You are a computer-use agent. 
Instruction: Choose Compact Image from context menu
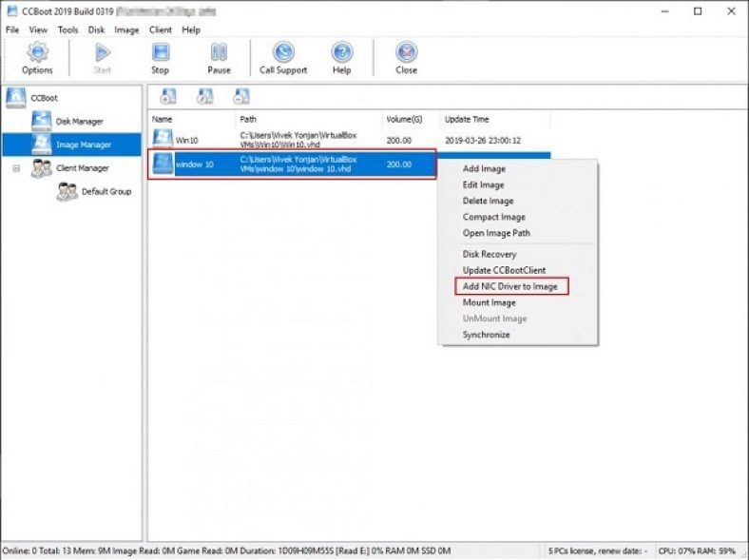(x=494, y=217)
